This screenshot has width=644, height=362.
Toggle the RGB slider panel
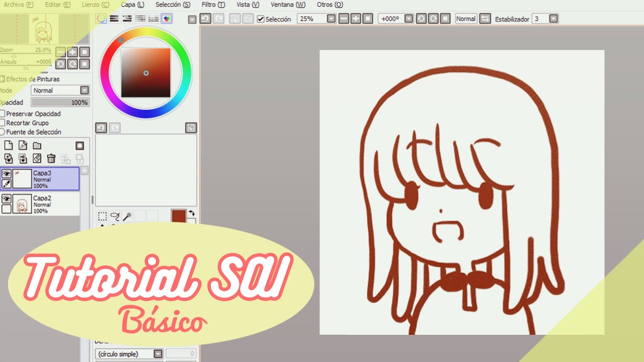(114, 19)
